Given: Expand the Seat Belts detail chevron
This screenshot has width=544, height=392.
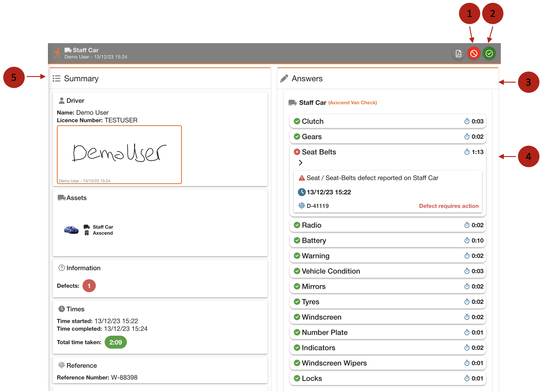Looking at the screenshot, I should point(301,163).
